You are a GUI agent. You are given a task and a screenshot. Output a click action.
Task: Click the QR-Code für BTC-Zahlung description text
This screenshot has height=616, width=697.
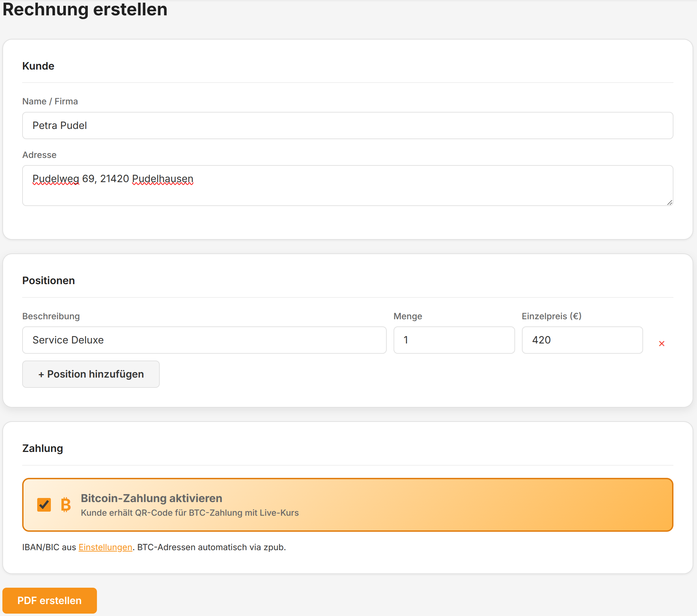click(x=189, y=513)
